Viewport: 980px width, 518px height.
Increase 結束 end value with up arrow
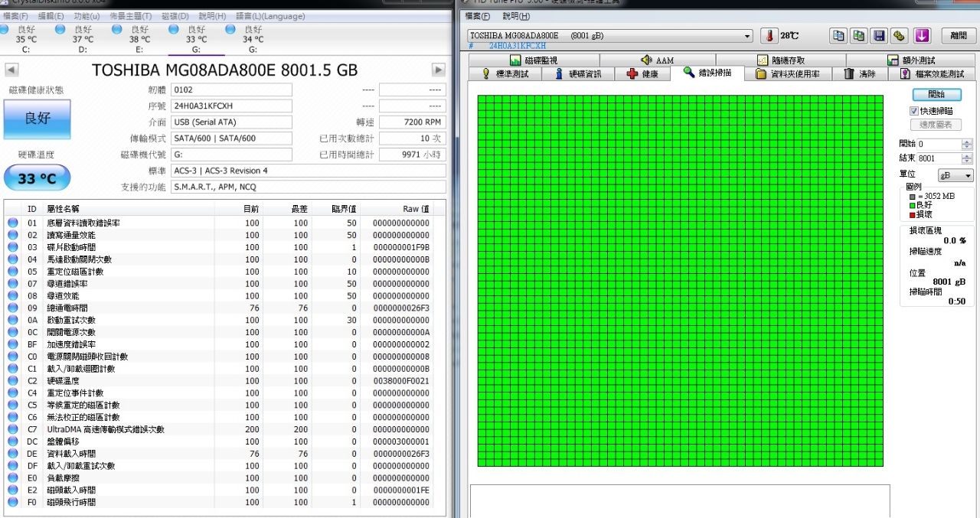(x=968, y=155)
